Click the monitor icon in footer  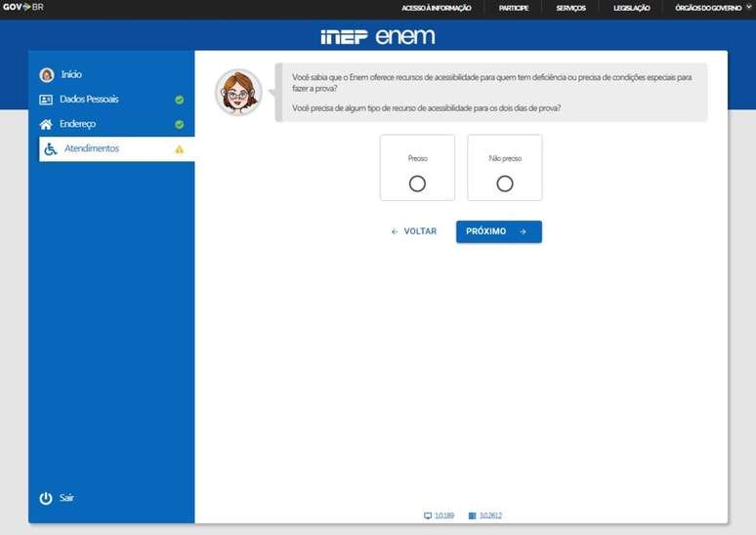pyautogui.click(x=428, y=515)
